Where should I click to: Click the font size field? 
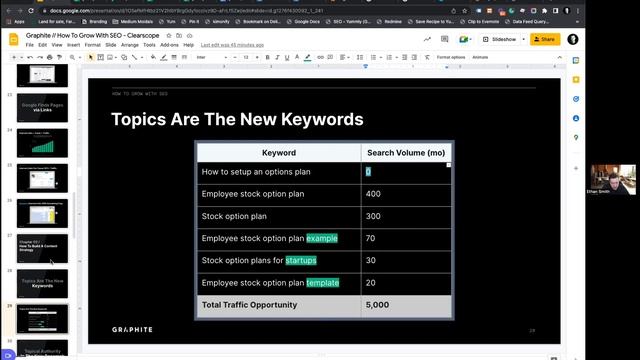[x=246, y=58]
